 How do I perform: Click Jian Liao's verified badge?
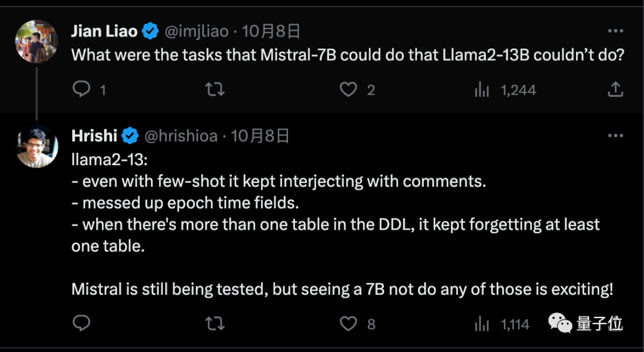coord(150,31)
